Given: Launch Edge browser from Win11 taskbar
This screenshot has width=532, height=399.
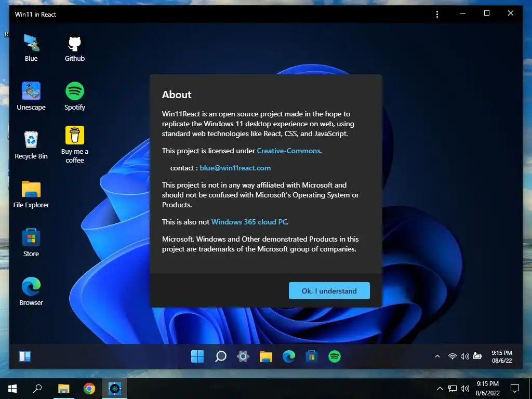Looking at the screenshot, I should (289, 356).
